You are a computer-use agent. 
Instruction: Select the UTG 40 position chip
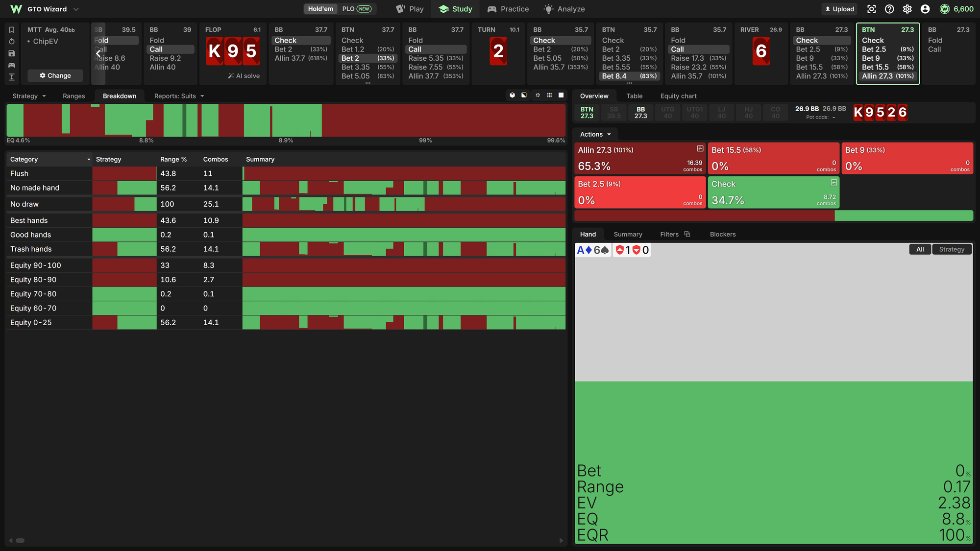[x=668, y=113]
